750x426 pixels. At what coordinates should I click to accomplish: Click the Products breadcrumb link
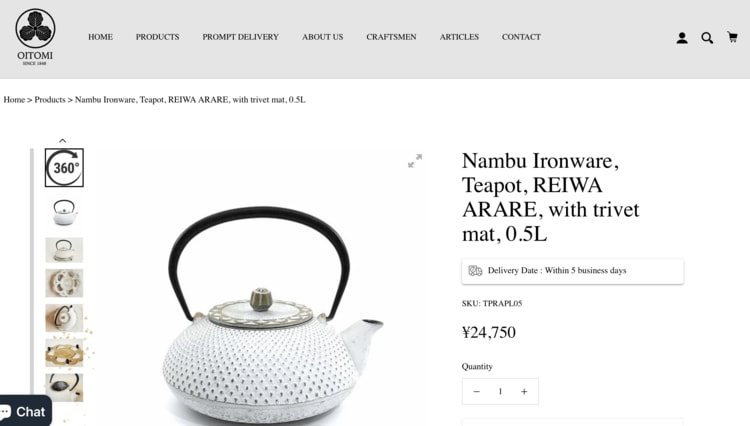tap(50, 99)
